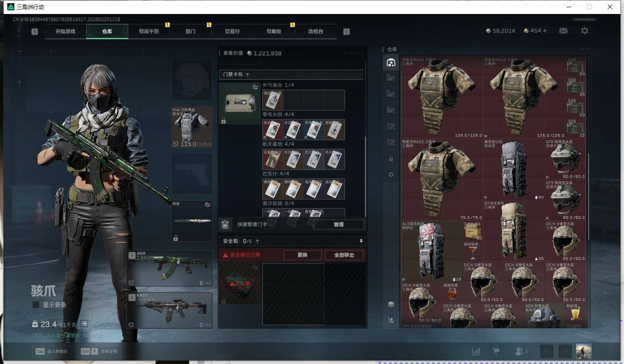Viewport: 624px width, 364px height.
Task: Select the melee knife slot
Action: (192, 221)
